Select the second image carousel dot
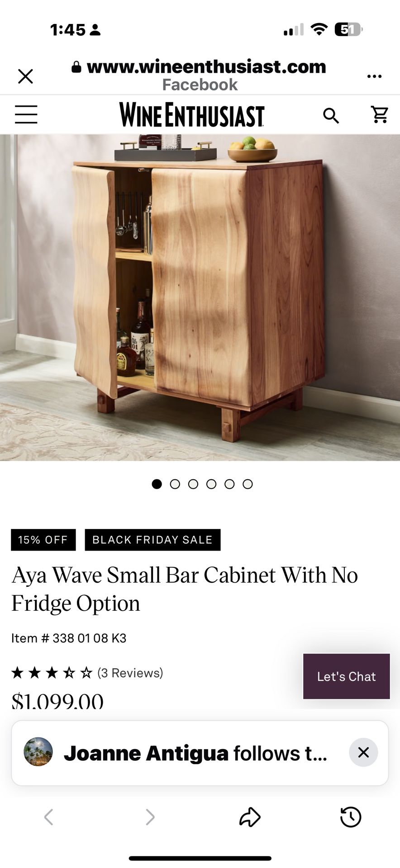This screenshot has width=400, height=868. (x=175, y=484)
